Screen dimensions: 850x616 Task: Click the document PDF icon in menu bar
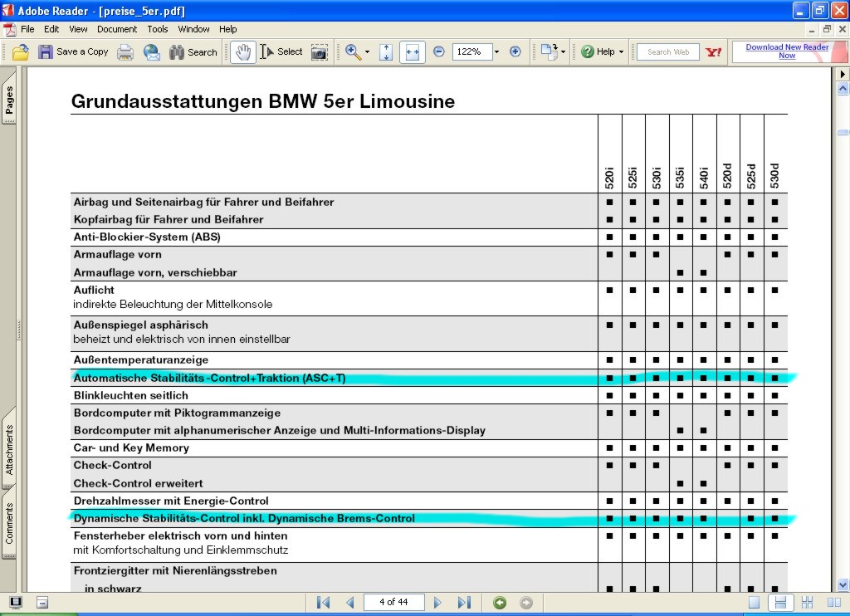pyautogui.click(x=8, y=29)
